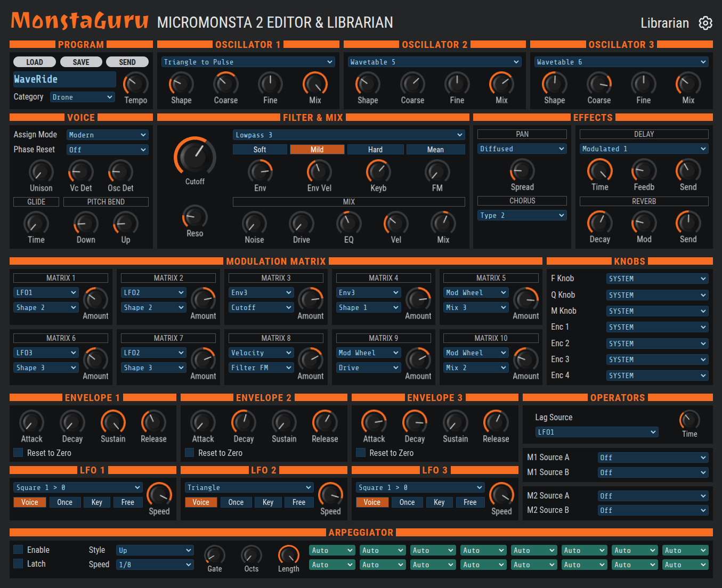Viewport: 722px width, 588px height.
Task: Enable Envelope 1 Reset to Zero
Action: (x=18, y=453)
